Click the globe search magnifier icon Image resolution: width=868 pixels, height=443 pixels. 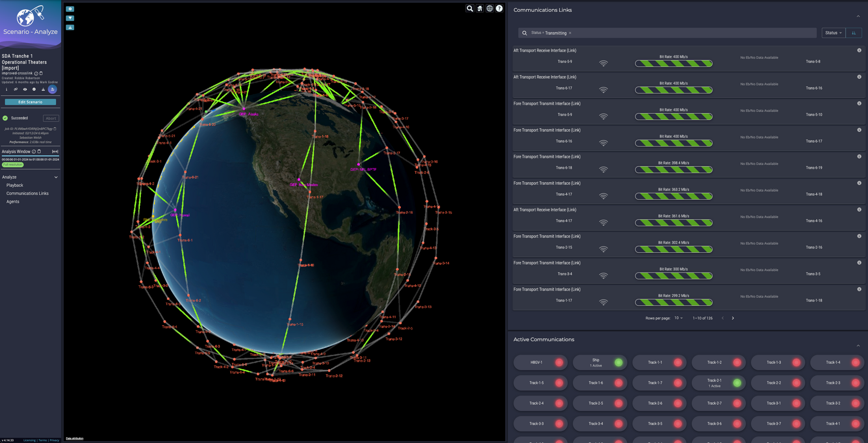pos(469,8)
